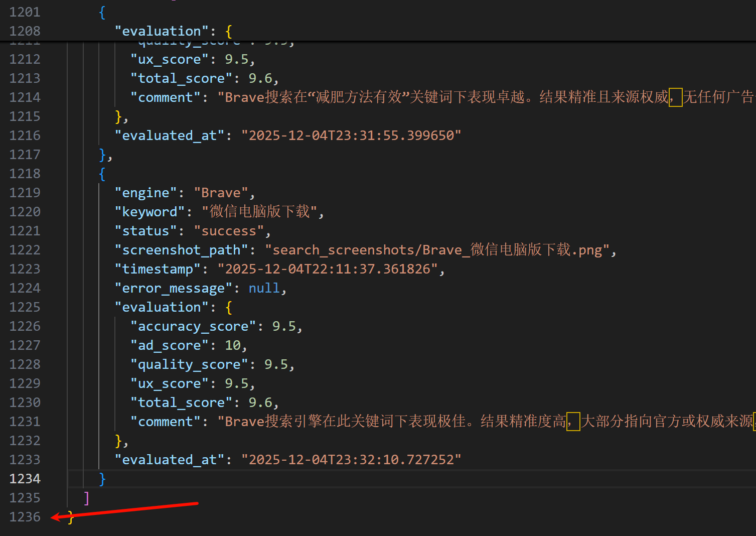Click the null value after error_message
756x536 pixels.
[264, 288]
